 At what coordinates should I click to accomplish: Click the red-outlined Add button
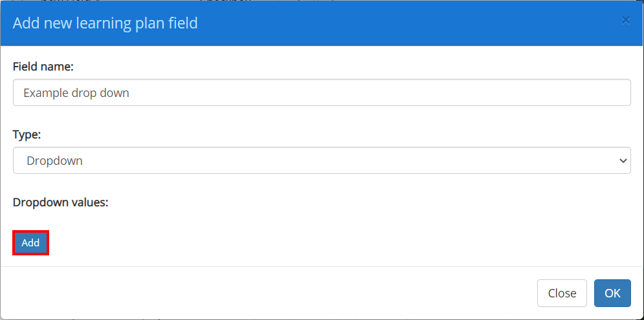[x=31, y=243]
